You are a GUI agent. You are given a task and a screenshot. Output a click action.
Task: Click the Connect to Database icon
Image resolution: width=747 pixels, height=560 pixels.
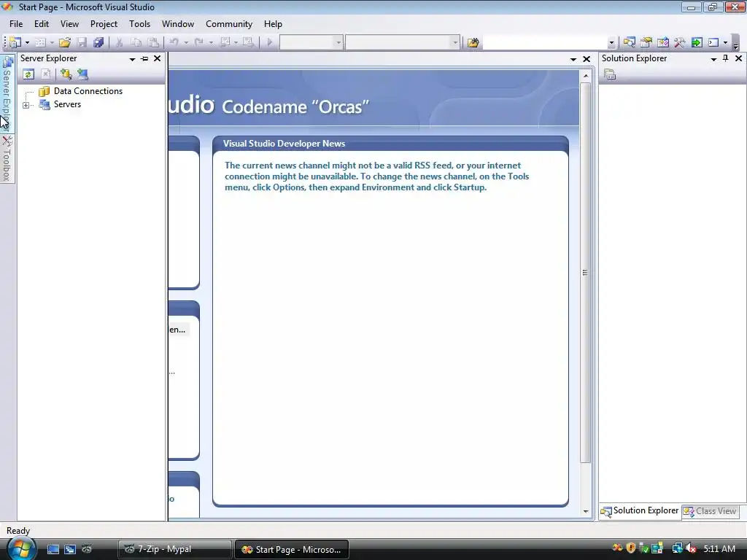66,74
